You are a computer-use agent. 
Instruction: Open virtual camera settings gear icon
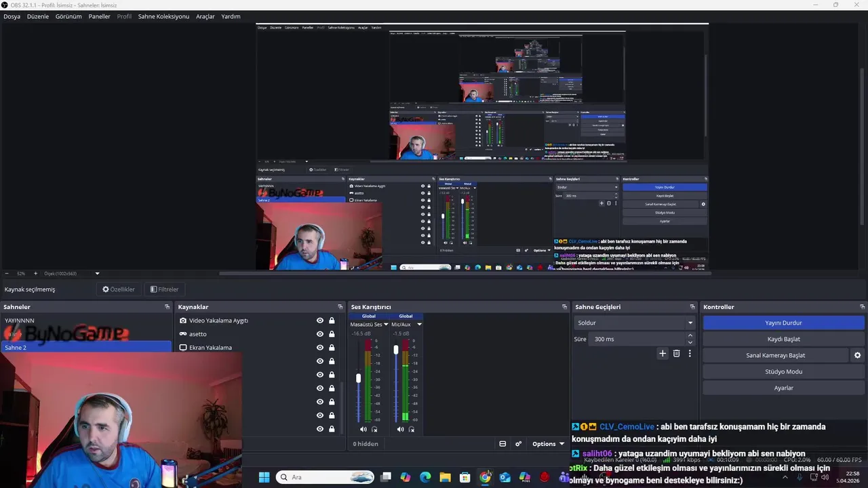(857, 355)
